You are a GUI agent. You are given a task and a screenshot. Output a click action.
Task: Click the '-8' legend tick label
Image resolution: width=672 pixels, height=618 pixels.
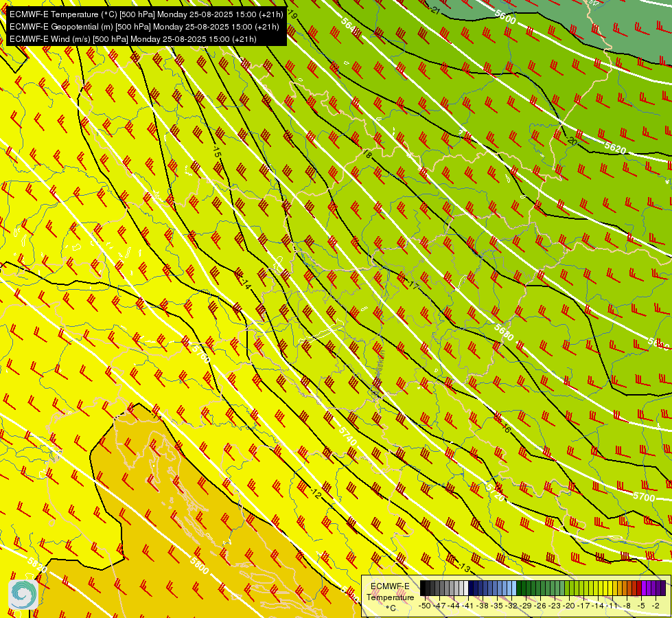pyautogui.click(x=627, y=606)
